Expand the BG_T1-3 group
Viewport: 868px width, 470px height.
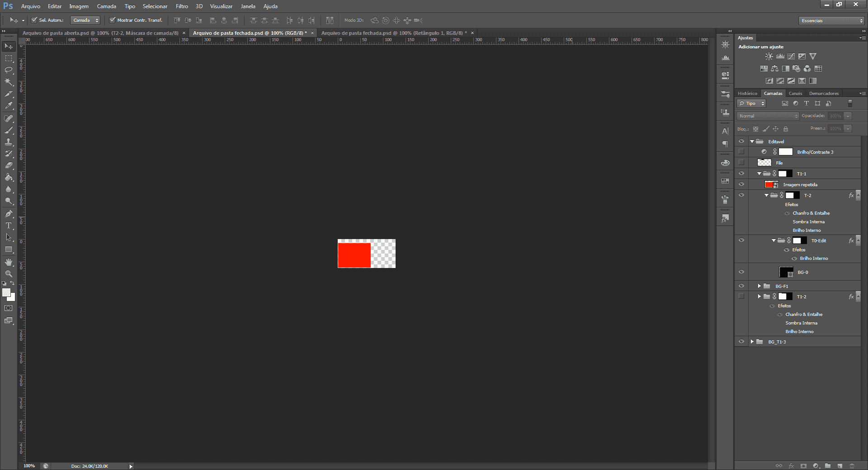coord(752,342)
